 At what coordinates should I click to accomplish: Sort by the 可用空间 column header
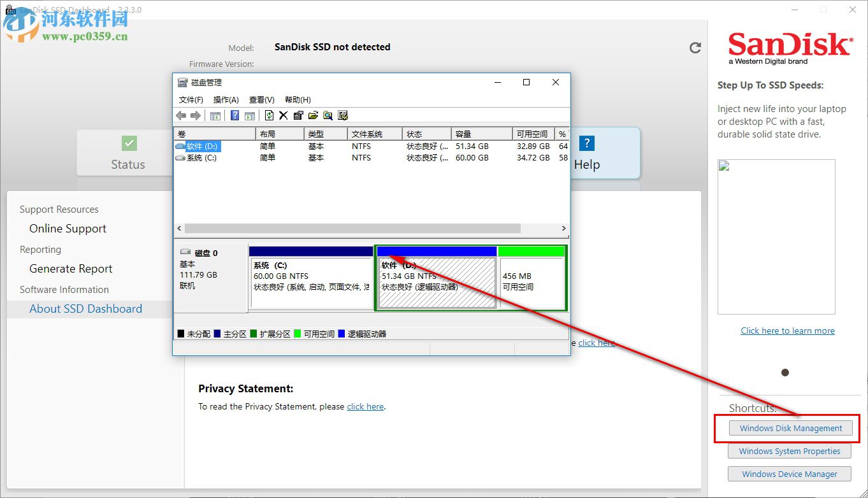tap(534, 134)
